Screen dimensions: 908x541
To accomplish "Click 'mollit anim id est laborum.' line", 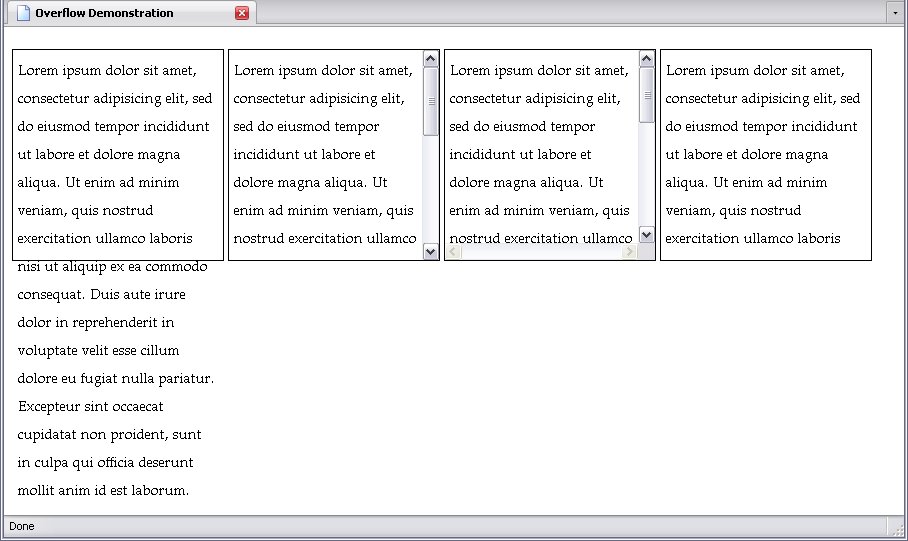I will 103,491.
